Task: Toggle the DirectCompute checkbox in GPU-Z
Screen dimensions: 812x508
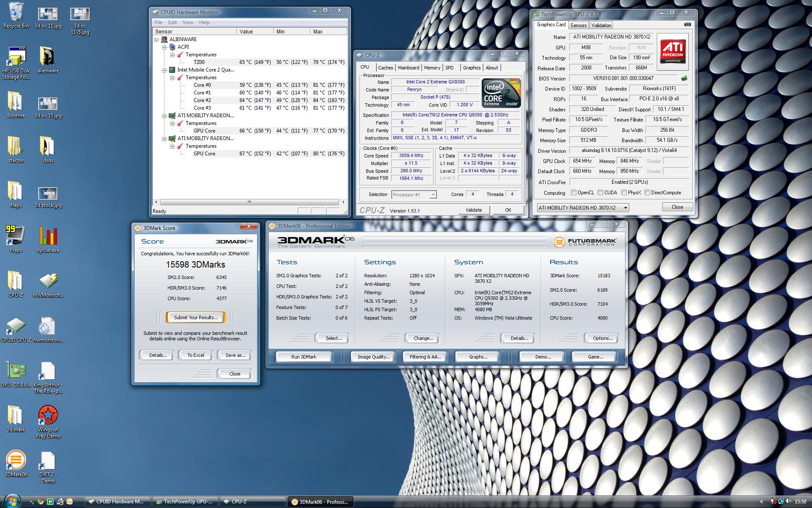Action: 647,193
